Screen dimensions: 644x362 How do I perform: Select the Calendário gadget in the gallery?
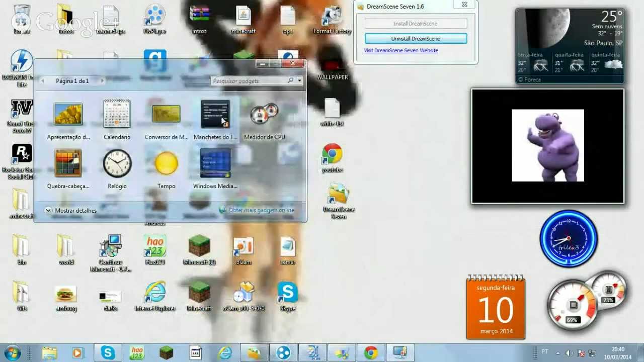pyautogui.click(x=117, y=120)
